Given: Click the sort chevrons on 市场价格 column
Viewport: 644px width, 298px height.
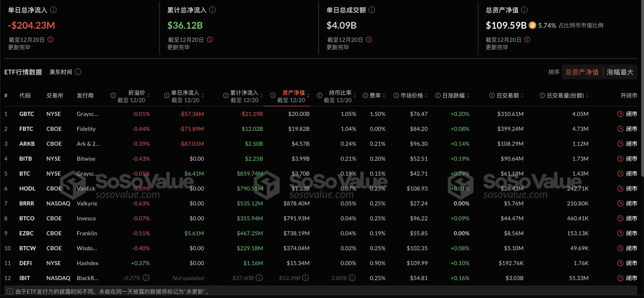Looking at the screenshot, I should pyautogui.click(x=426, y=96).
